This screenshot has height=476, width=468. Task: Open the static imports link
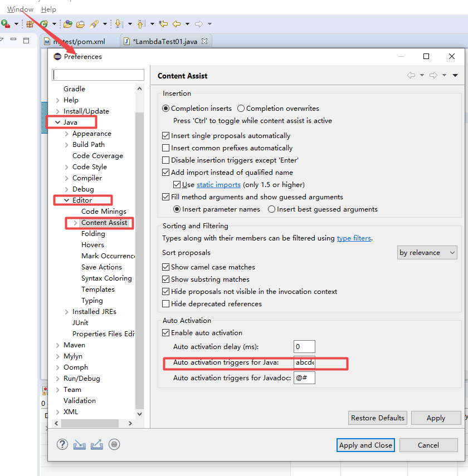218,185
